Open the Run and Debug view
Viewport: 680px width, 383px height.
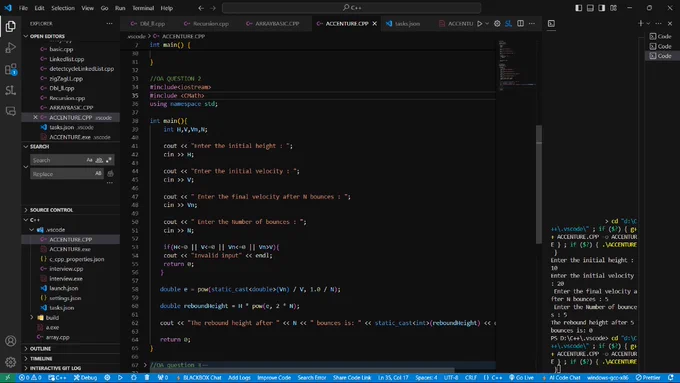[10, 48]
